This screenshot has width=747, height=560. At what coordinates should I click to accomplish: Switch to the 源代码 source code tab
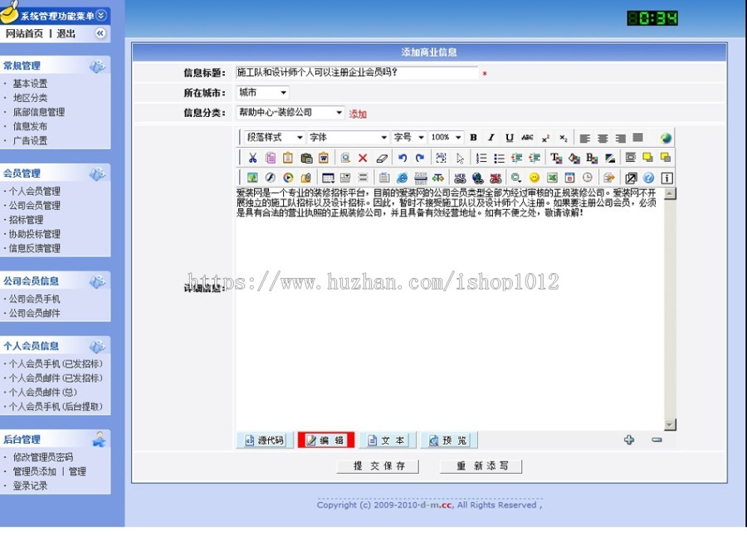(264, 441)
